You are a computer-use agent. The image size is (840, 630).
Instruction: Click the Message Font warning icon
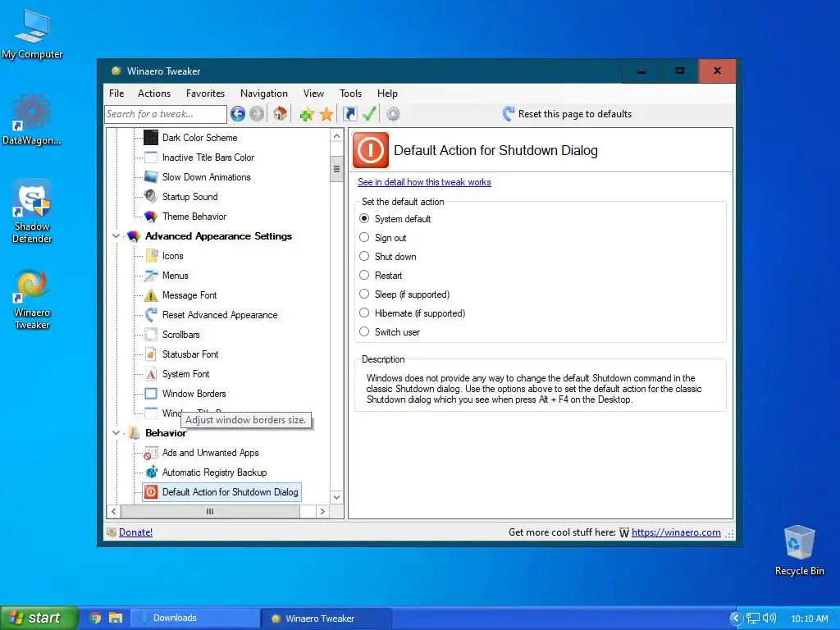coord(151,295)
